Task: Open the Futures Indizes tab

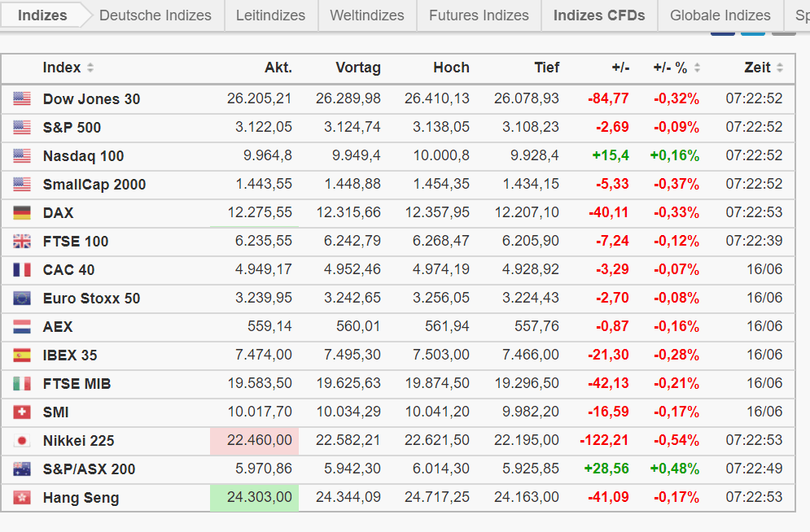Action: click(x=479, y=15)
